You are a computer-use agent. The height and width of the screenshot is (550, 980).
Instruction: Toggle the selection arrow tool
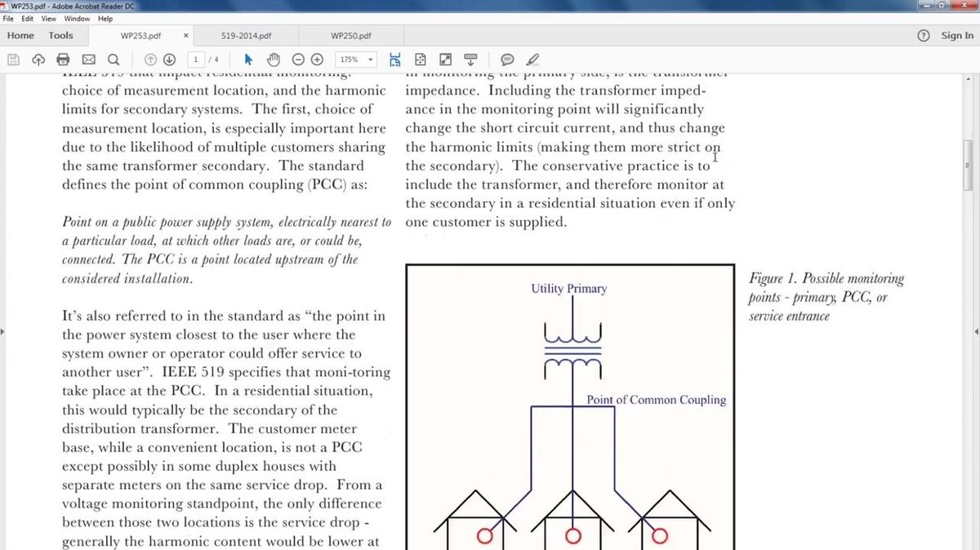click(x=250, y=60)
